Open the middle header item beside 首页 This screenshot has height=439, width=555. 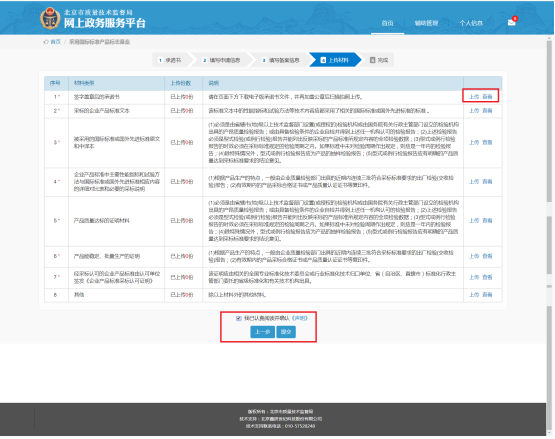[x=426, y=23]
